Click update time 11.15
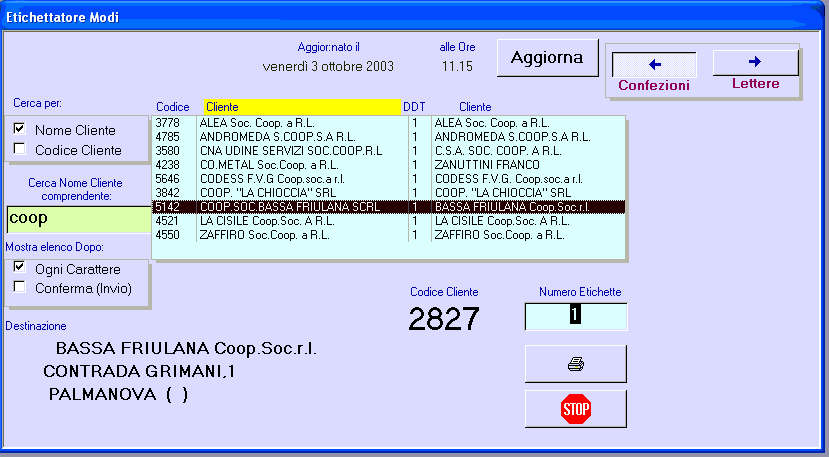The height and width of the screenshot is (457, 829). [x=457, y=67]
